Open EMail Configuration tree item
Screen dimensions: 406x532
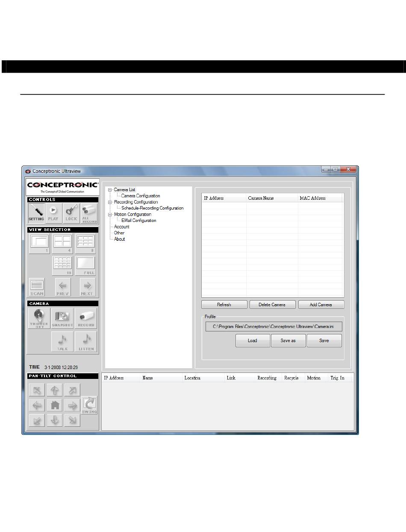pos(139,221)
